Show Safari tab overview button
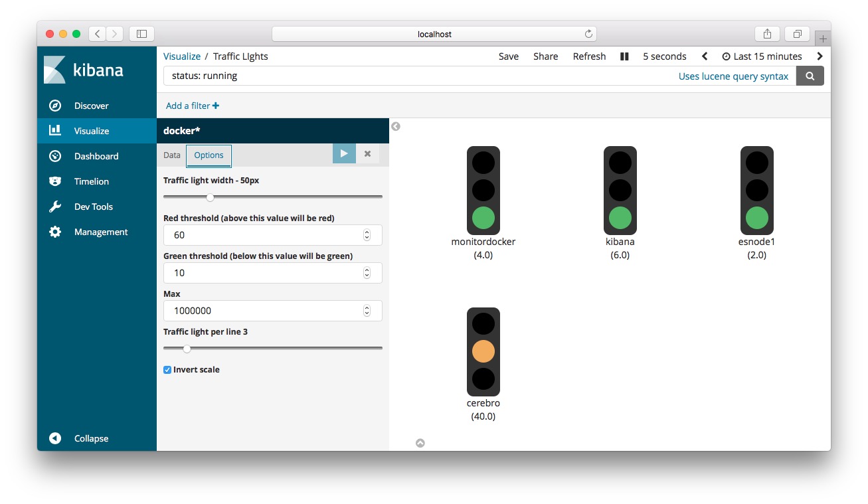 797,34
